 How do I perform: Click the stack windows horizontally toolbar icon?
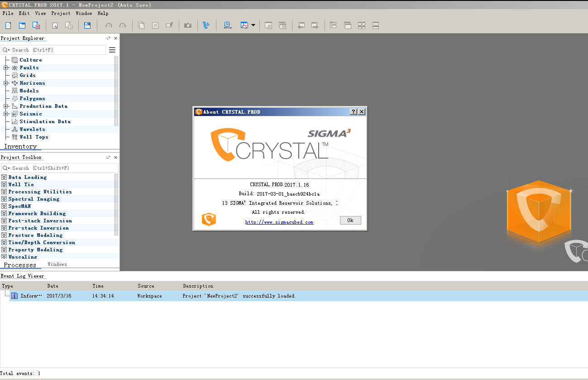[x=376, y=25]
